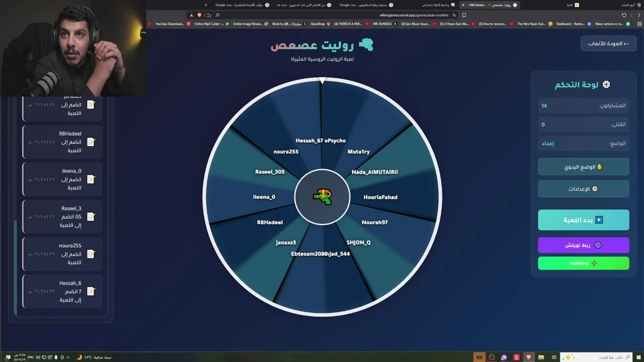
Task: Click the water gun in wheel center
Action: pyautogui.click(x=322, y=197)
